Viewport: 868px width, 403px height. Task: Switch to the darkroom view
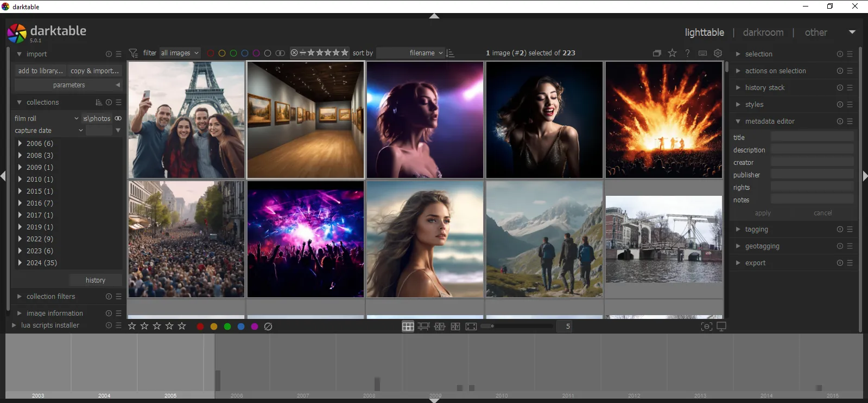(763, 33)
